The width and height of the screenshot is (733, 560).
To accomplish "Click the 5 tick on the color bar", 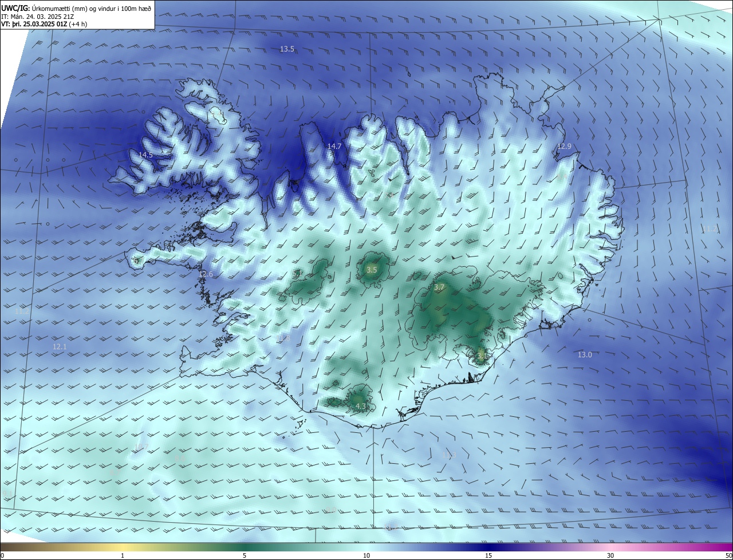I will tap(245, 555).
